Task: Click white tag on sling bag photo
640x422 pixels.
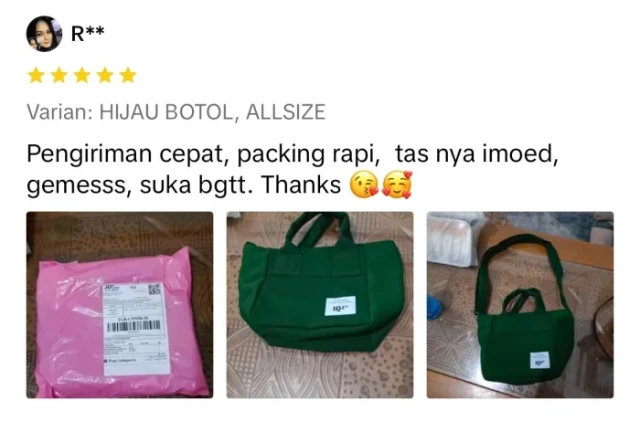Action: (x=540, y=360)
